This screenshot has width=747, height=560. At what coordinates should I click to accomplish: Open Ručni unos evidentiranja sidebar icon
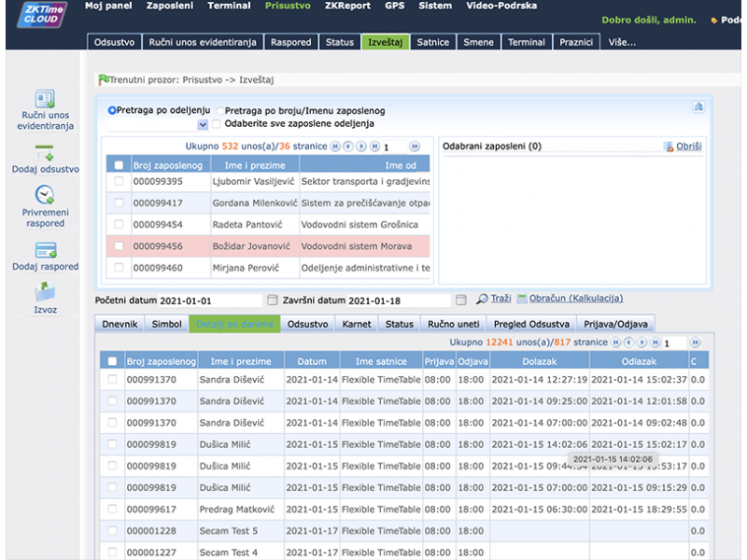pyautogui.click(x=45, y=99)
